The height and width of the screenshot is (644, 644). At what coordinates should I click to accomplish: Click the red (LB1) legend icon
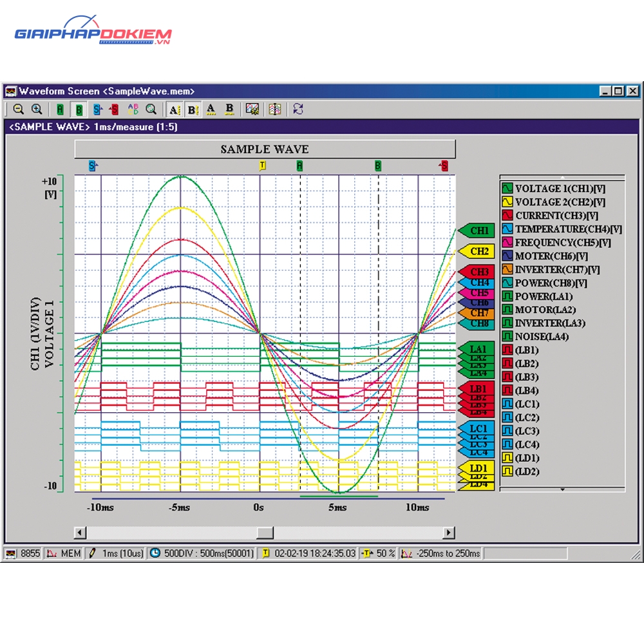(x=507, y=350)
